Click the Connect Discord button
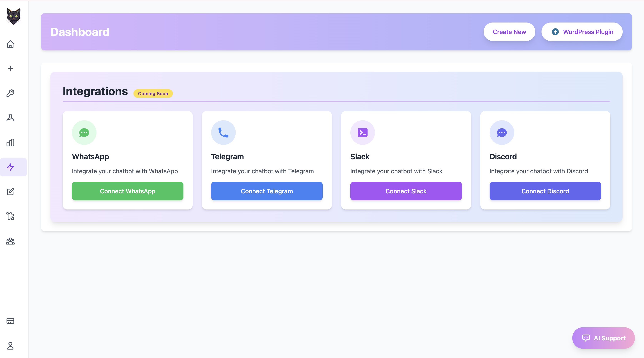 click(x=545, y=191)
